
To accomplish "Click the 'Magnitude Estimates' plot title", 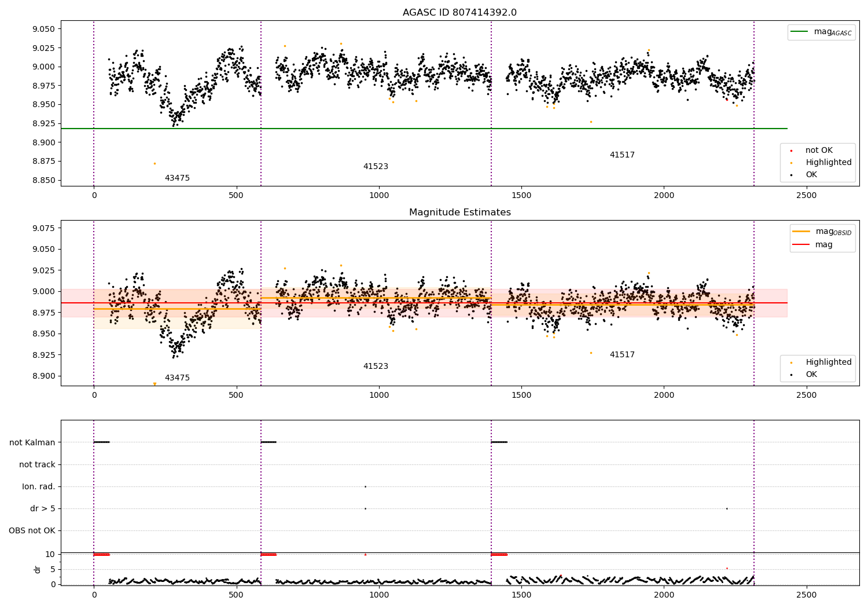I will coord(460,213).
